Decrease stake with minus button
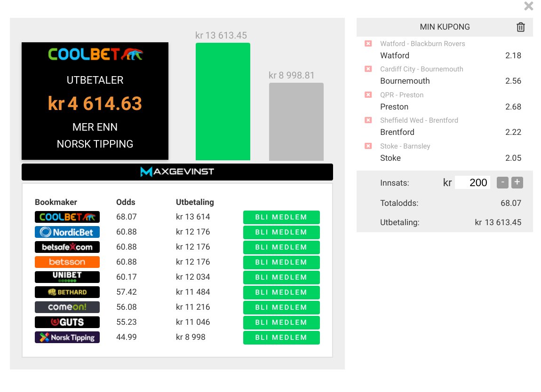 pyautogui.click(x=502, y=182)
